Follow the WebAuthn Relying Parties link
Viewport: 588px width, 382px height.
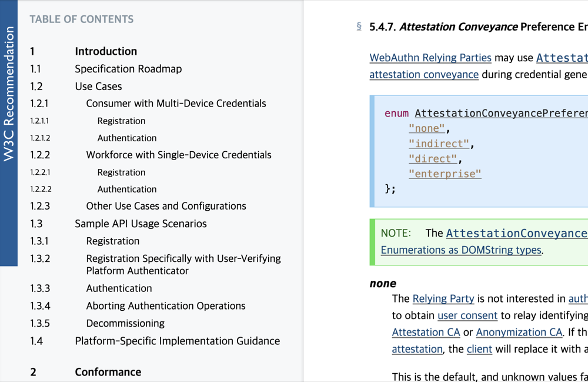pyautogui.click(x=430, y=58)
